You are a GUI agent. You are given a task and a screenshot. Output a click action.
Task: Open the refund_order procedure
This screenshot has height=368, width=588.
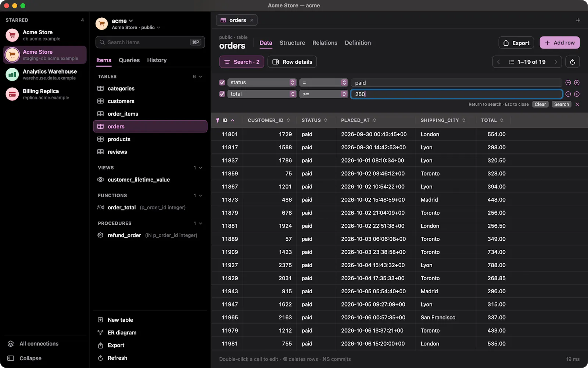pos(150,235)
